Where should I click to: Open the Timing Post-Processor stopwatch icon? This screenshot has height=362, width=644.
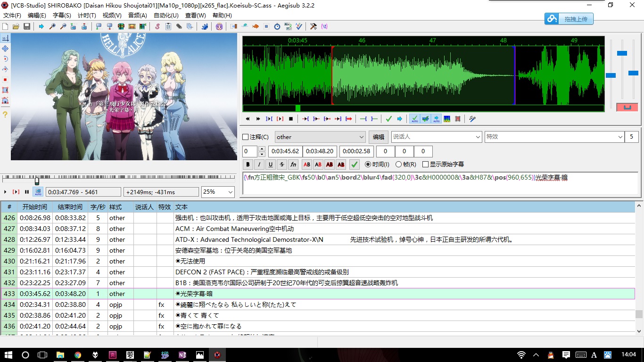[277, 26]
